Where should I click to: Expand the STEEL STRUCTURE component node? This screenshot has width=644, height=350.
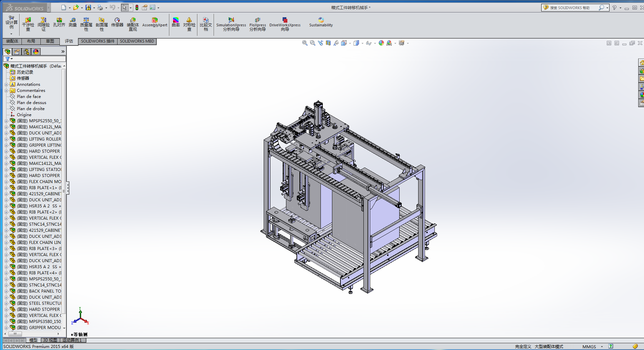[x=6, y=303]
